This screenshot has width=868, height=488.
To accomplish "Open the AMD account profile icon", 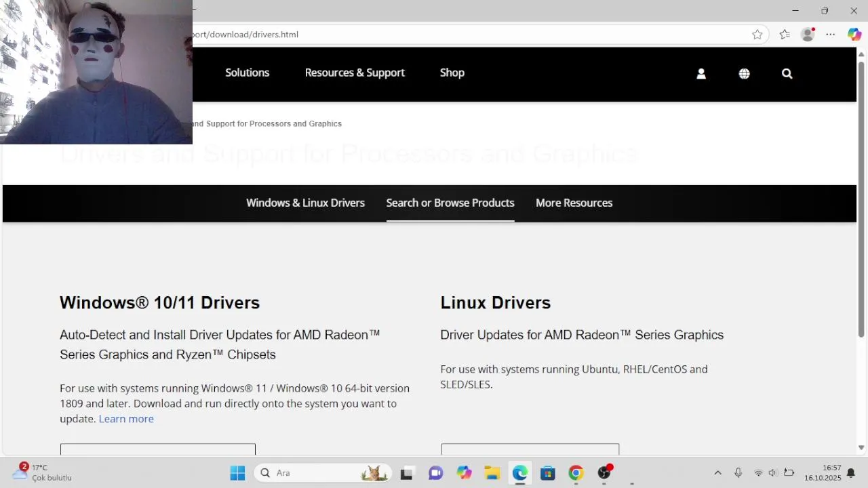I will 701,73.
